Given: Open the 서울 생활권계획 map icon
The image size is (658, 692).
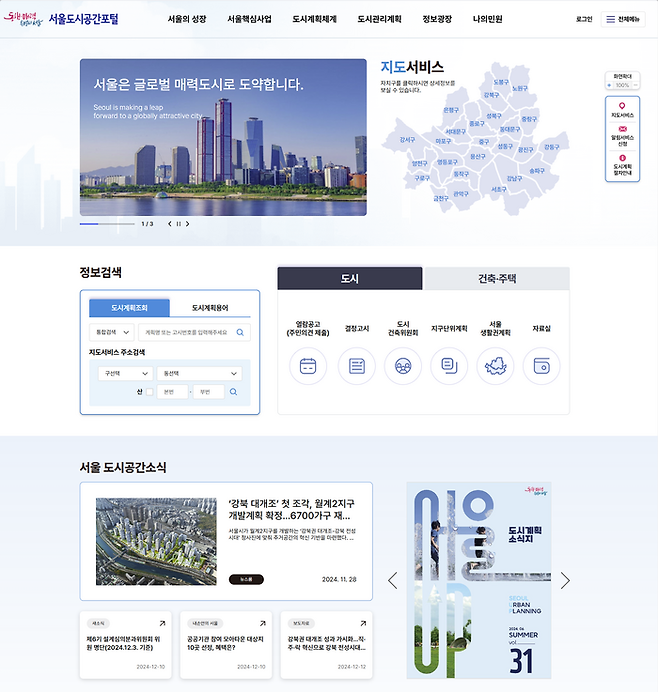Looking at the screenshot, I should click(495, 366).
